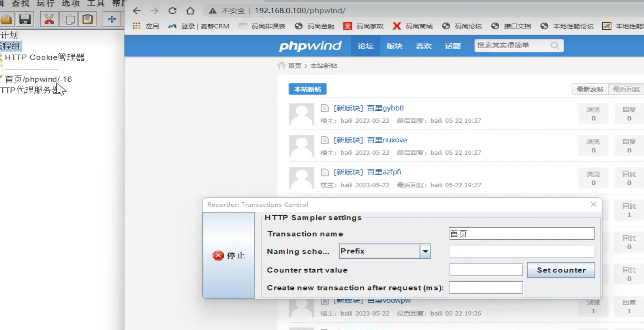Click the JMeter Save toolbar icon

pos(25,19)
